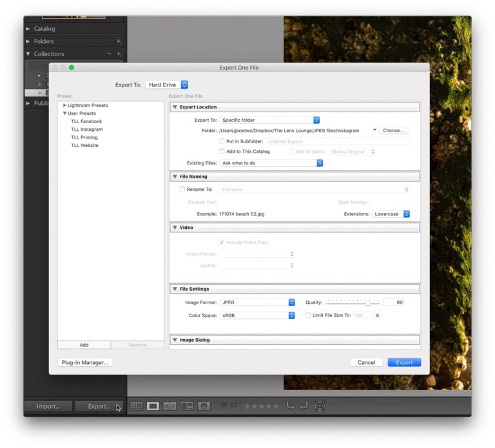Toggle the Add to Stack checkbox

click(x=291, y=151)
